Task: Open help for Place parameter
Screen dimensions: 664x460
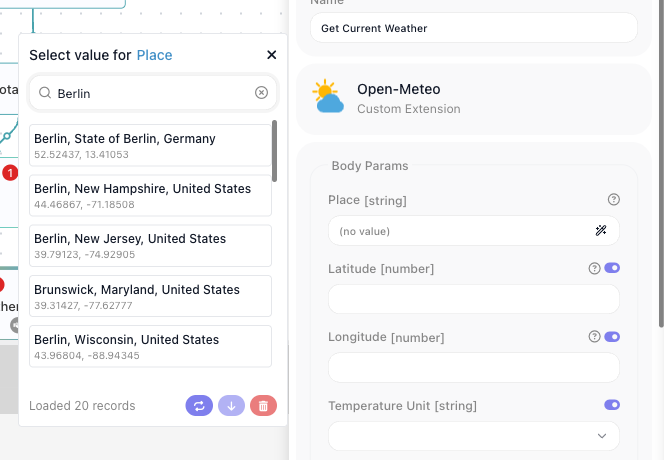Action: [x=614, y=200]
